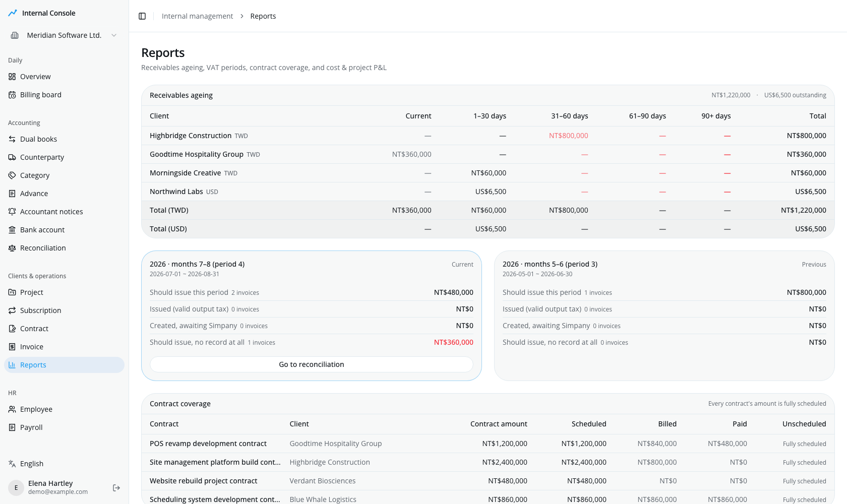
Task: Open the Project icon
Action: pyautogui.click(x=12, y=292)
